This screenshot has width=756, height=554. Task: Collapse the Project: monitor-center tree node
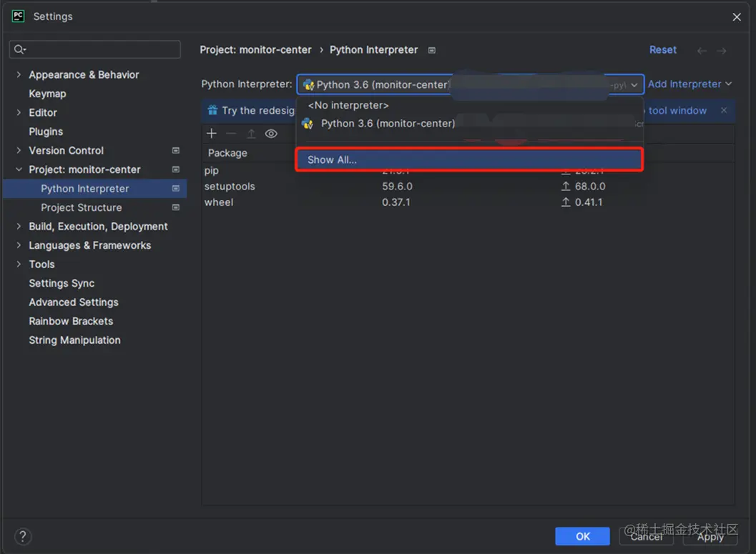coord(19,169)
